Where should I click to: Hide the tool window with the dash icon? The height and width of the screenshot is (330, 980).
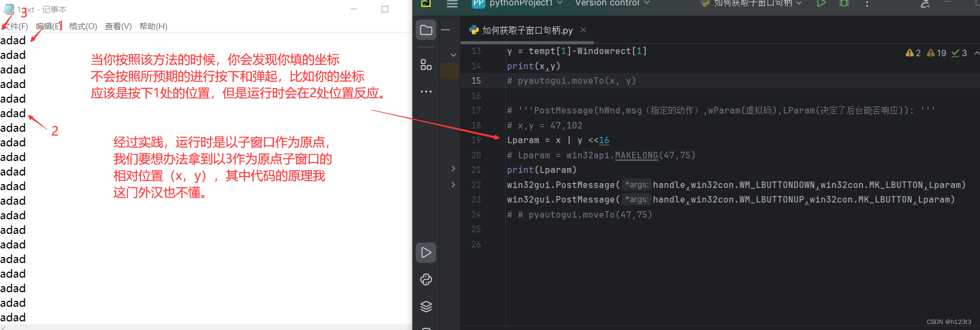click(x=446, y=30)
